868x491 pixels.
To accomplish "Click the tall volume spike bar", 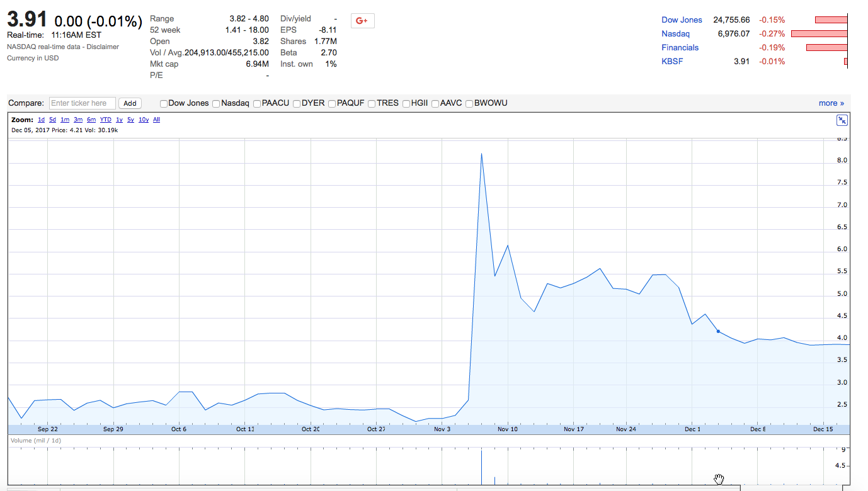I will pos(481,467).
